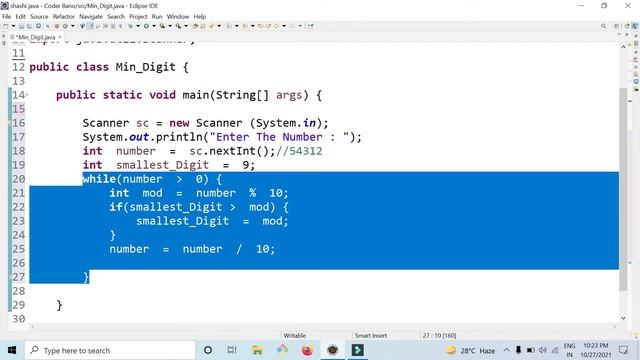Viewport: 640px width, 360px height.
Task: Click the Search toolbar flashlight icon
Action: pyautogui.click(x=211, y=26)
